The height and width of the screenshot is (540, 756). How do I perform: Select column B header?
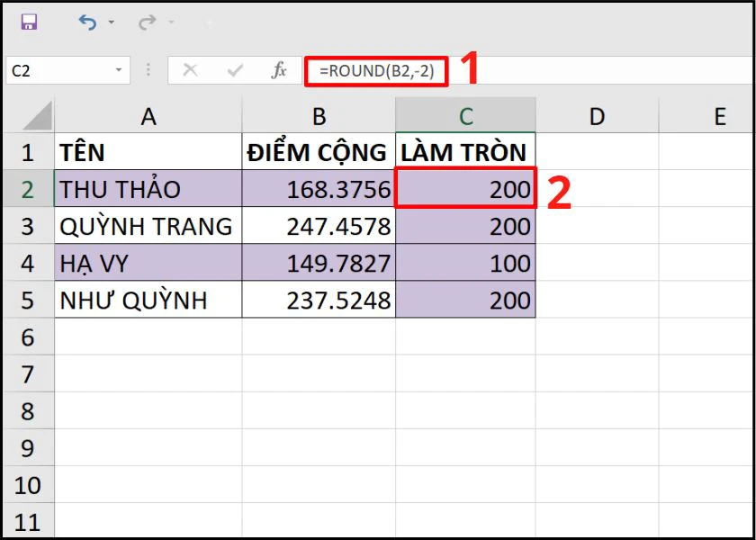(x=319, y=116)
